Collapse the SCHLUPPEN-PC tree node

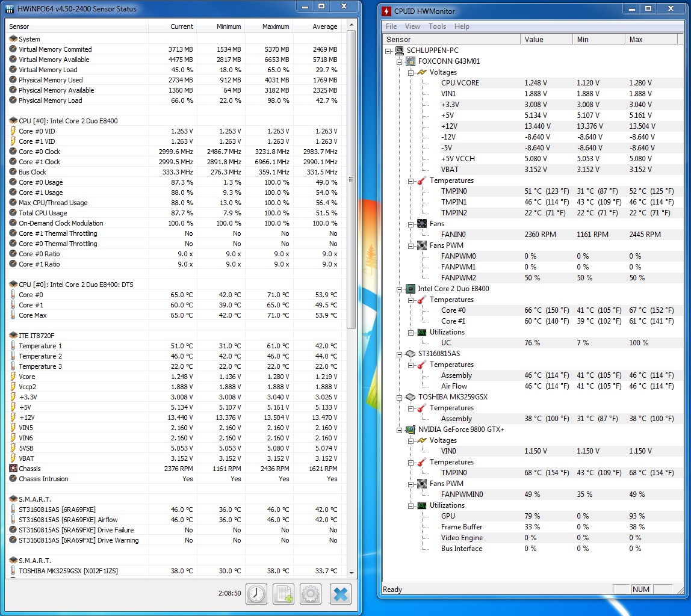(x=388, y=51)
